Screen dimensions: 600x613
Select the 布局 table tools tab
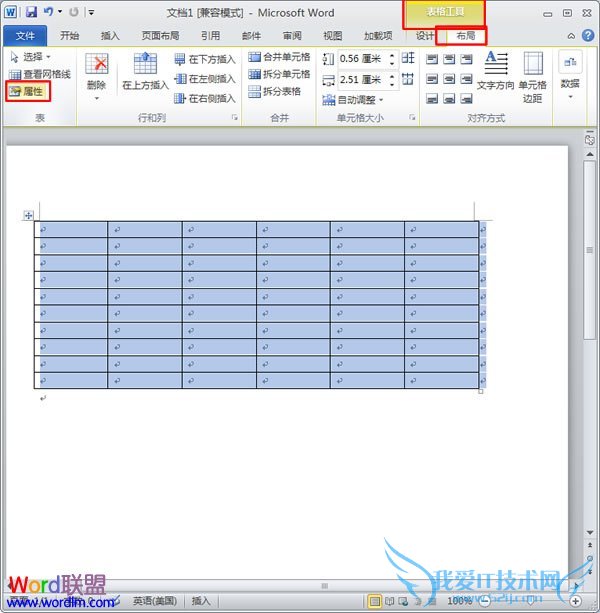point(466,36)
